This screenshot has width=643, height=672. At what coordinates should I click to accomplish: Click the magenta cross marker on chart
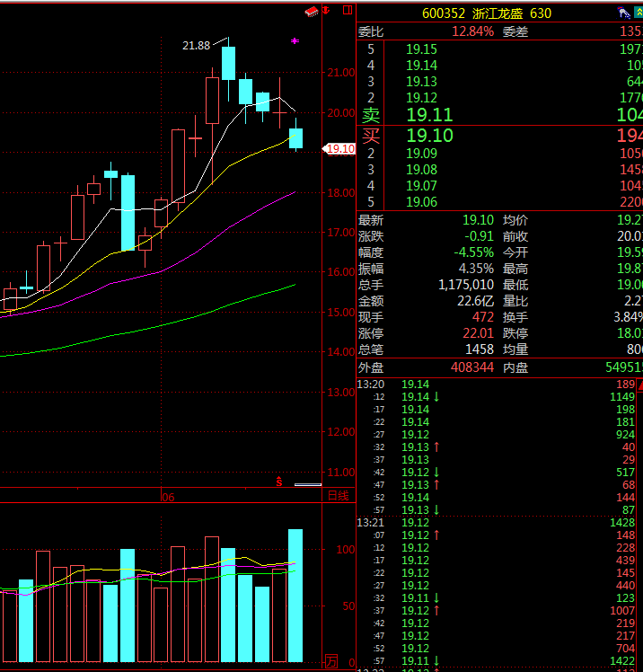click(x=295, y=40)
